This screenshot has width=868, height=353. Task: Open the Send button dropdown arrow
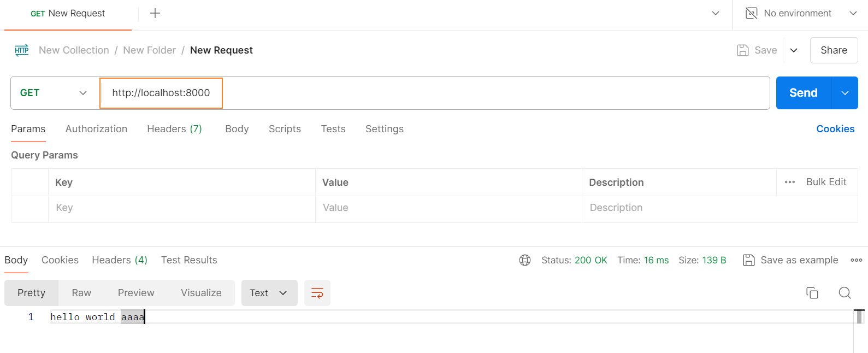[845, 93]
